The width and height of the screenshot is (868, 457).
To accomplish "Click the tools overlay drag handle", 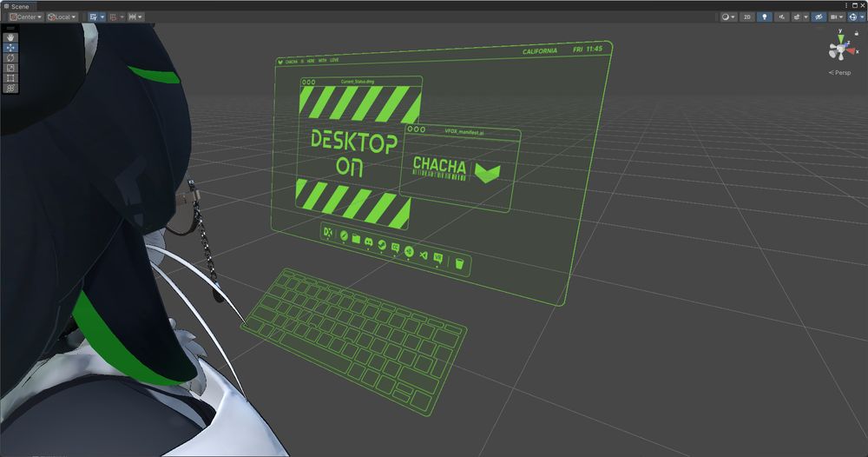I will pyautogui.click(x=10, y=28).
